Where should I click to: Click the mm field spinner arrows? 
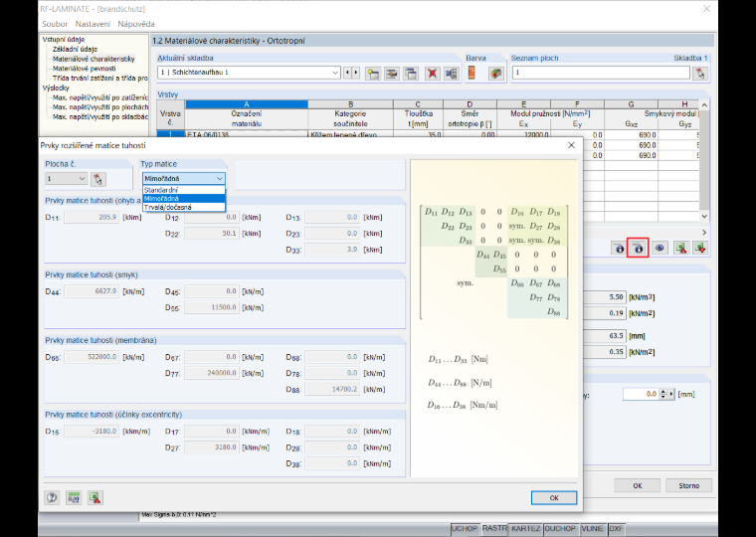pyautogui.click(x=663, y=395)
